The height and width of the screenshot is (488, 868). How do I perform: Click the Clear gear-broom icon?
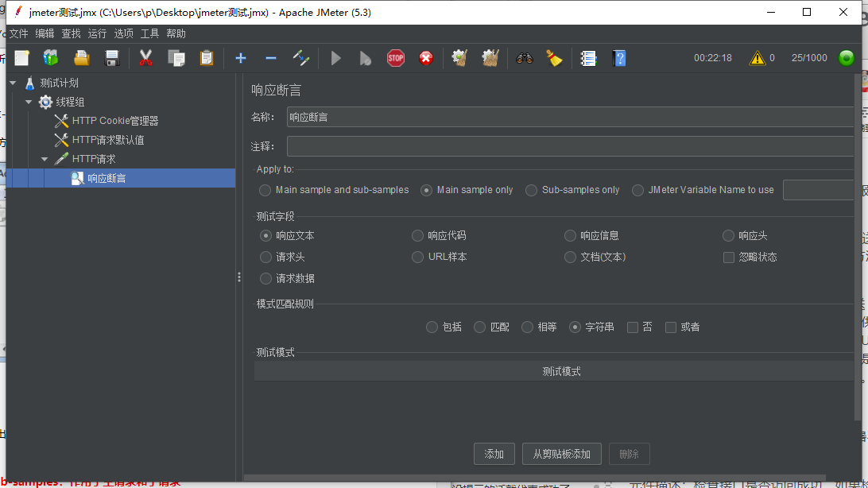pos(459,58)
